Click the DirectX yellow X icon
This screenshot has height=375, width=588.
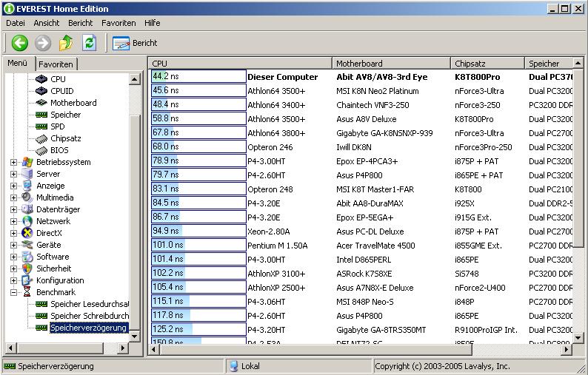(27, 233)
